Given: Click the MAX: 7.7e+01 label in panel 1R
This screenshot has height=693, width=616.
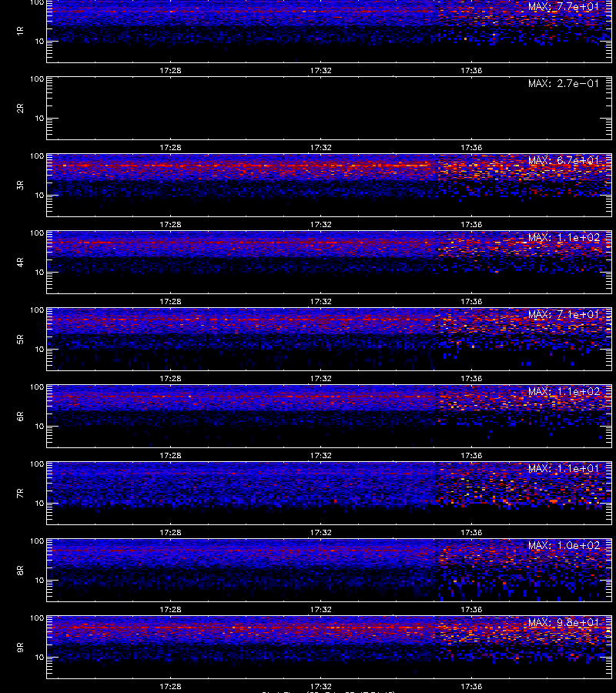Looking at the screenshot, I should point(564,7).
